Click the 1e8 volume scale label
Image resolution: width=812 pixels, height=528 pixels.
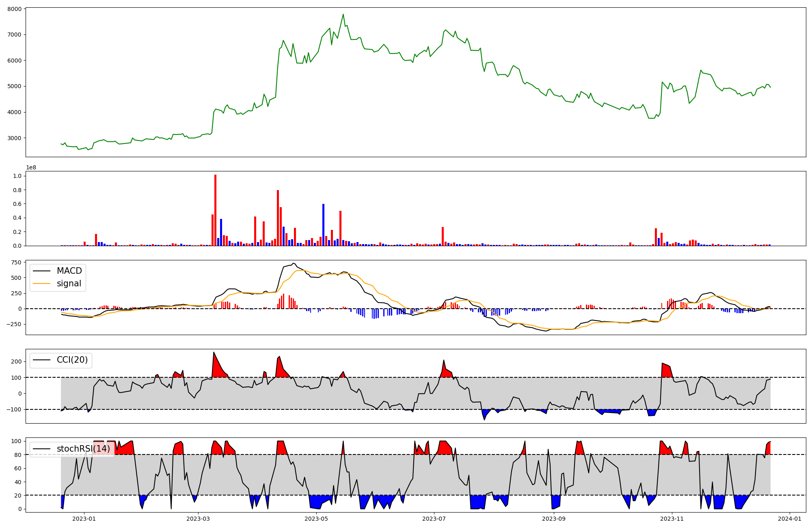31,168
